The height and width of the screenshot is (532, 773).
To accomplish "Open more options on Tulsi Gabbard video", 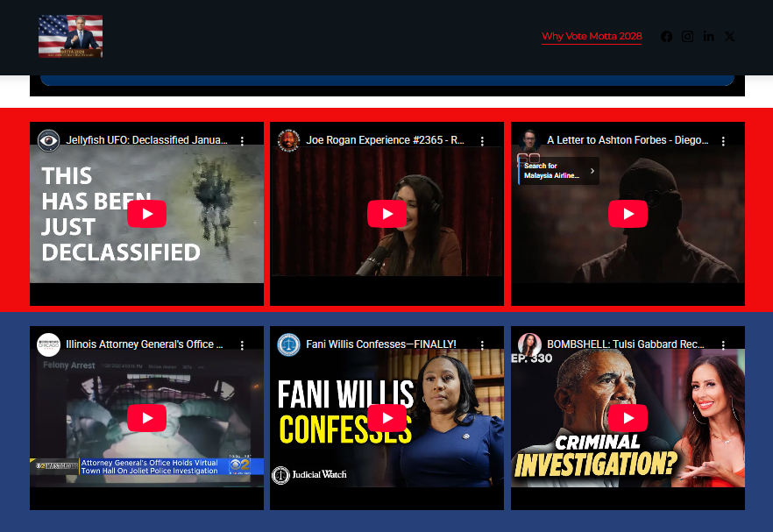I will pyautogui.click(x=723, y=345).
